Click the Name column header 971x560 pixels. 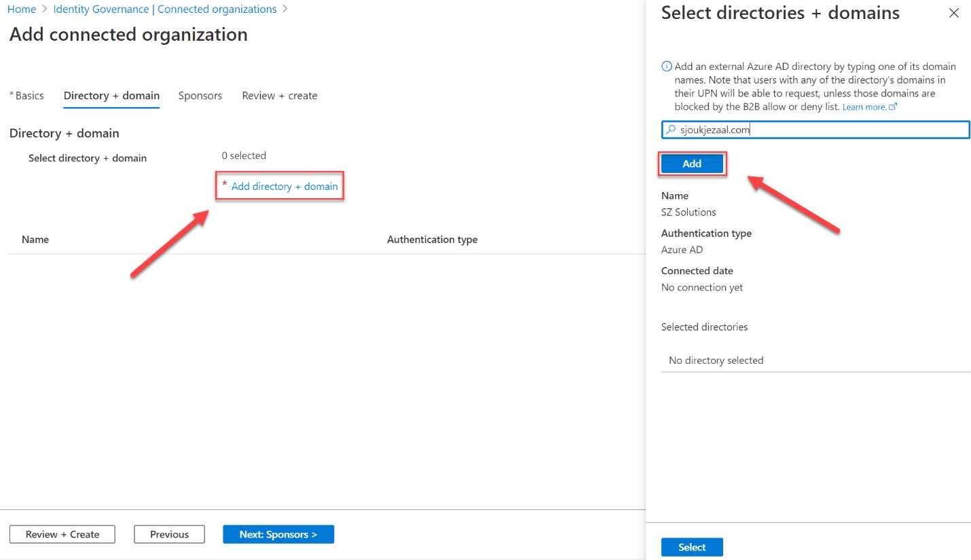point(35,240)
